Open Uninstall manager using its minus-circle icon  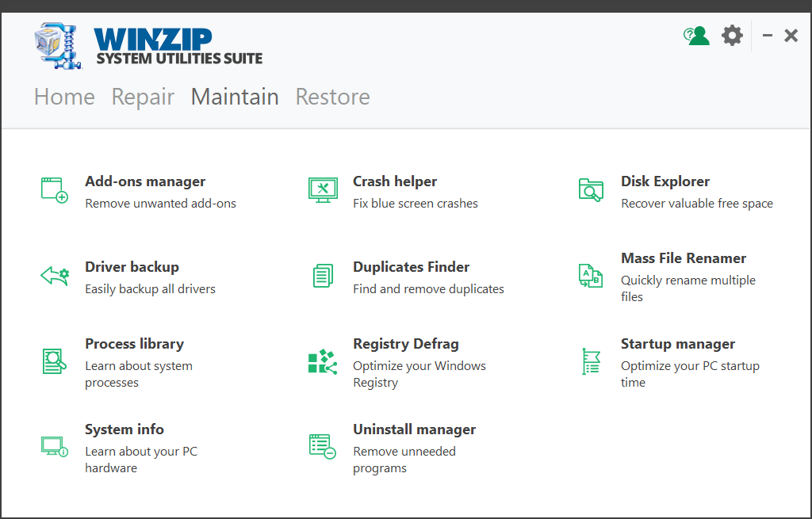click(x=322, y=446)
